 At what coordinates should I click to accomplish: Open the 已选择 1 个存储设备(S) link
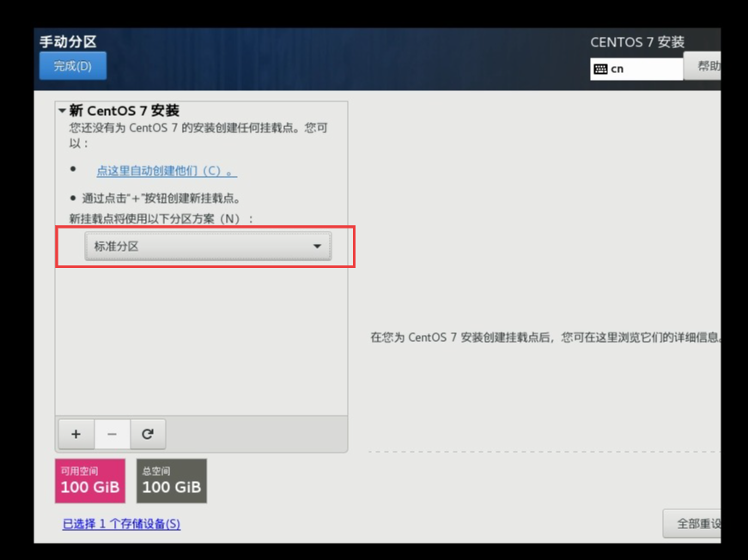click(122, 524)
